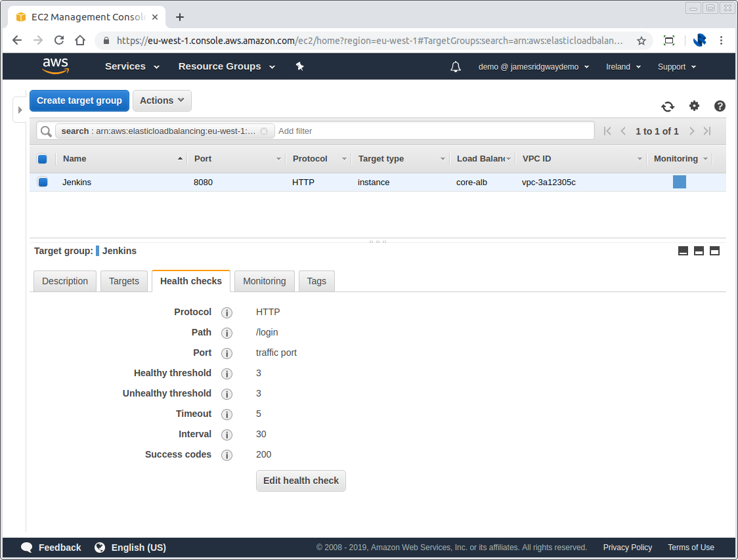Show info for Success codes
This screenshot has width=738, height=560.
click(x=227, y=455)
